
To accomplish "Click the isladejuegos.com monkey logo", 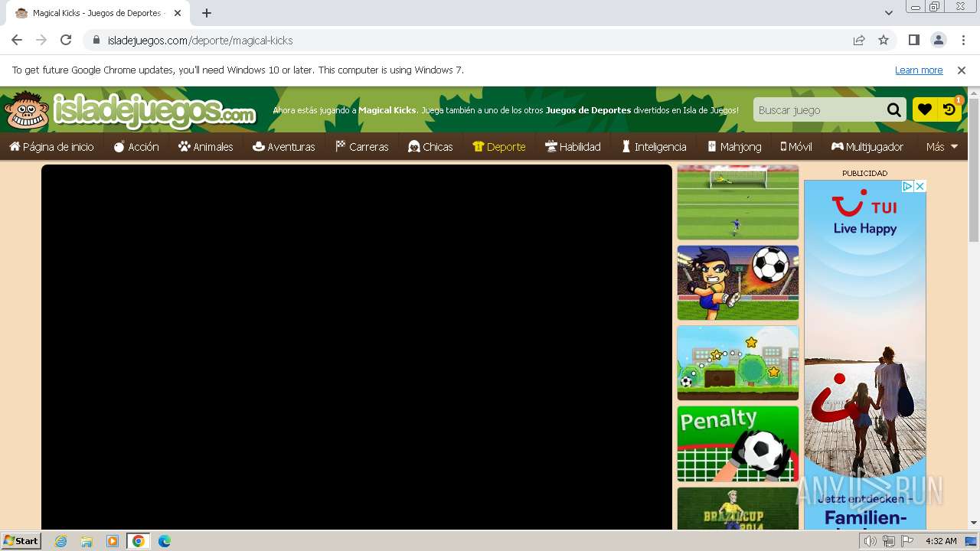I will pyautogui.click(x=130, y=111).
